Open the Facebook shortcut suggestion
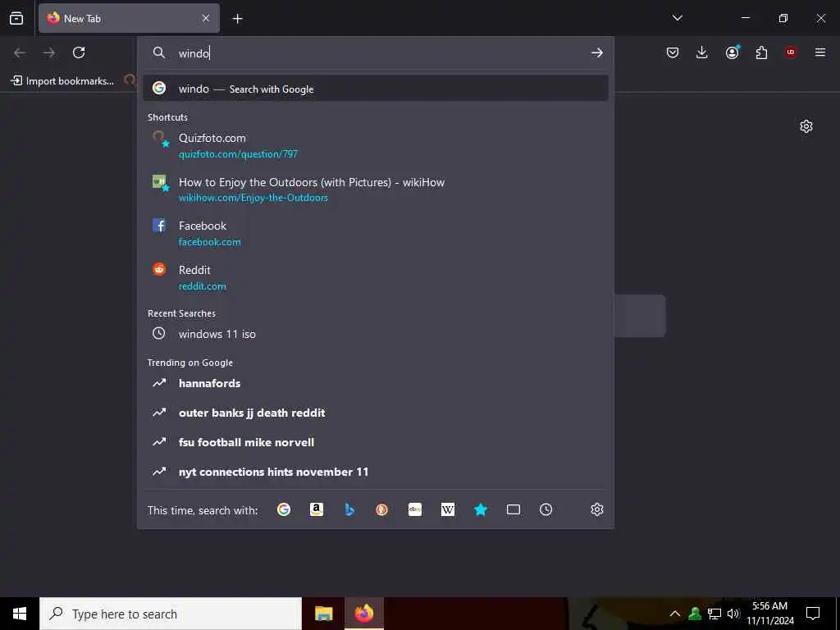The height and width of the screenshot is (630, 840). (x=376, y=234)
